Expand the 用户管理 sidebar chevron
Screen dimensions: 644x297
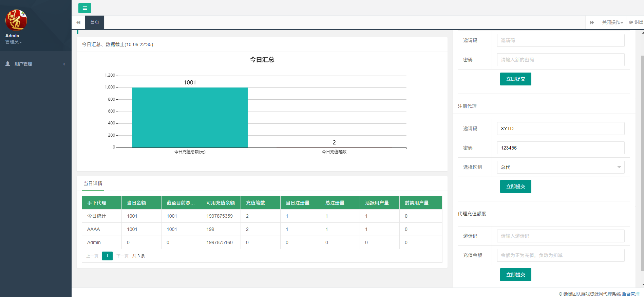coord(64,64)
